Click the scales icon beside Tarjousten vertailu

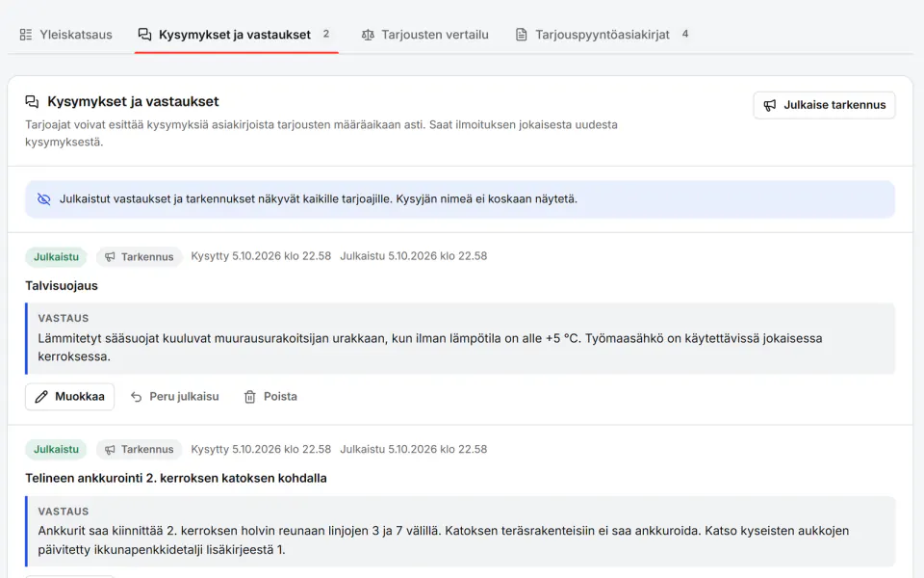tap(368, 35)
